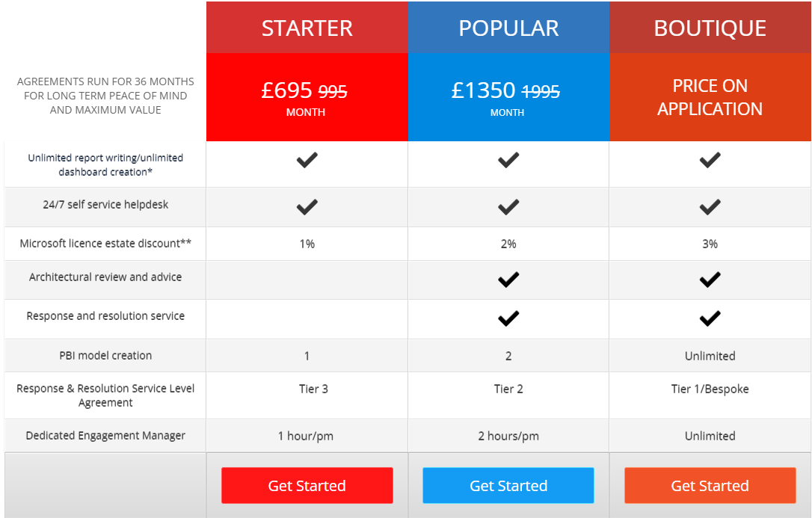Click the Popular architectural review checkmark

(x=508, y=280)
